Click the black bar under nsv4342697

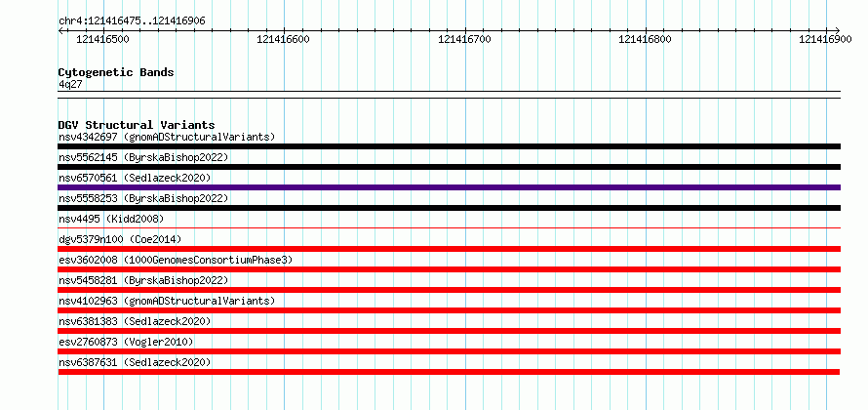pos(449,146)
